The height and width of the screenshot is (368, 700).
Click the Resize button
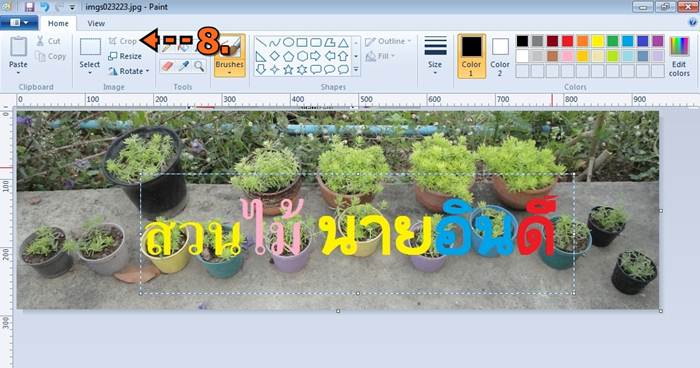(125, 56)
